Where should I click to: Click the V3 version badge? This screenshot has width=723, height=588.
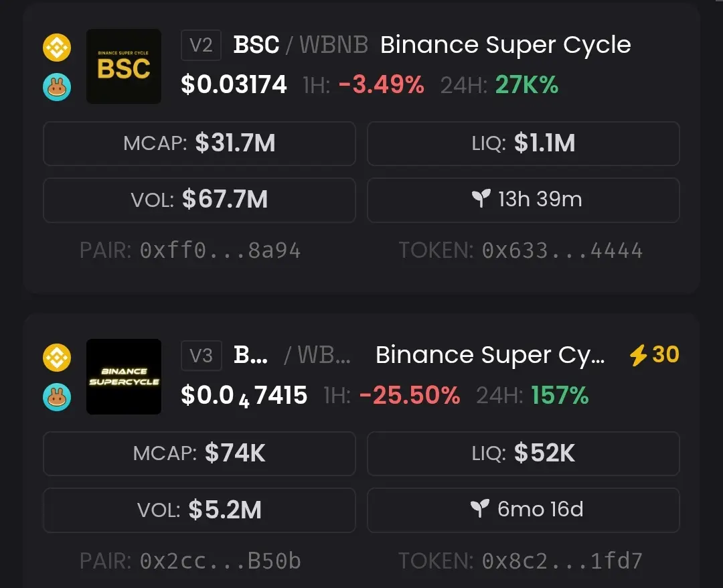(x=201, y=355)
